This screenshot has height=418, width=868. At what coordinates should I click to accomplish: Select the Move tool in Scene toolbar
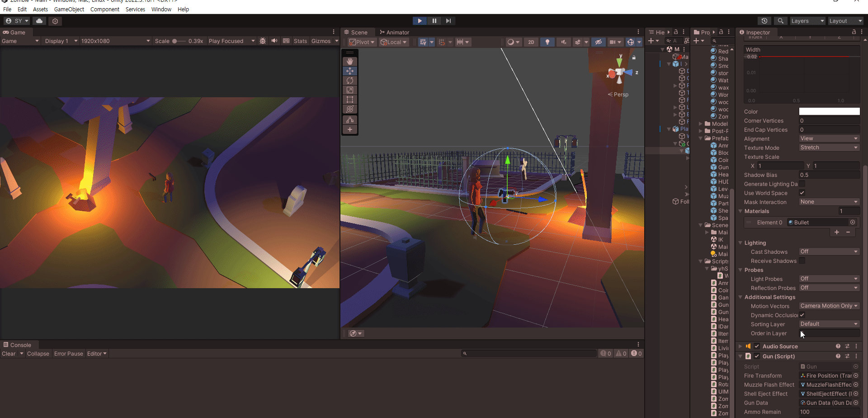pyautogui.click(x=350, y=71)
